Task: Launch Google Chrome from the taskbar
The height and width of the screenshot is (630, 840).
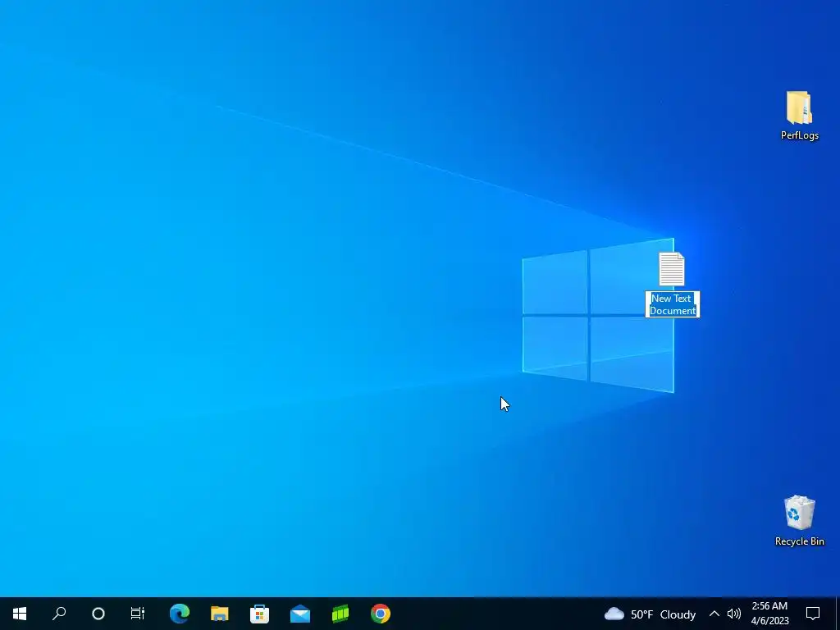Action: point(381,614)
